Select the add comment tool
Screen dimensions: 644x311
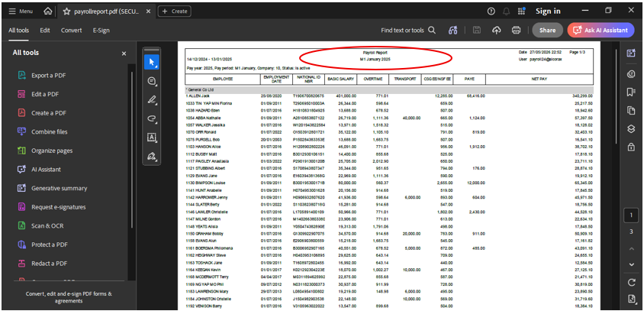(x=152, y=81)
